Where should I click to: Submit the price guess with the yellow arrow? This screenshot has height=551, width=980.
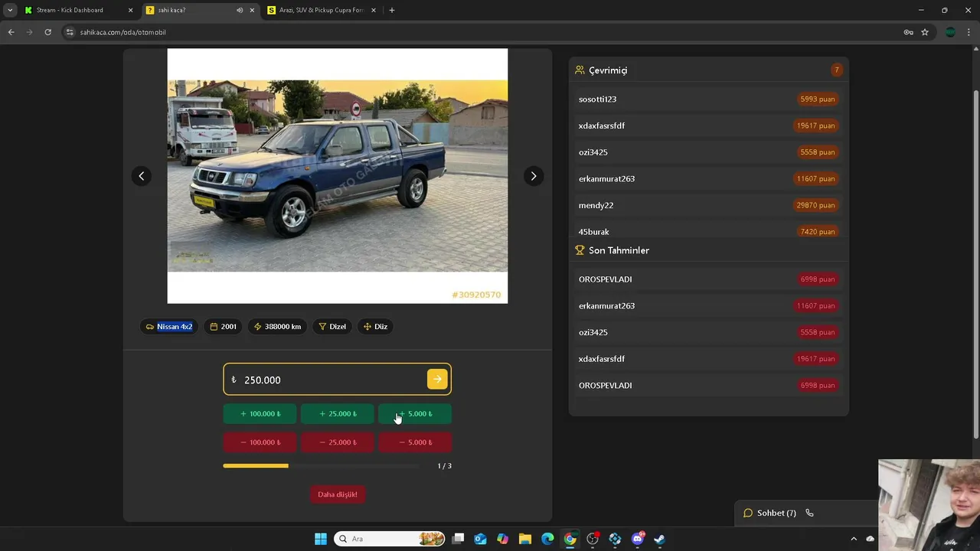[437, 379]
